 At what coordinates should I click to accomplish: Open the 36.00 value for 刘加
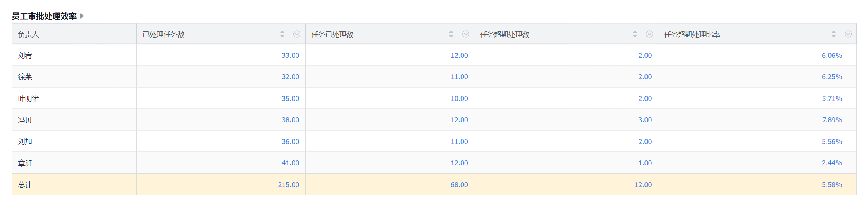point(290,142)
